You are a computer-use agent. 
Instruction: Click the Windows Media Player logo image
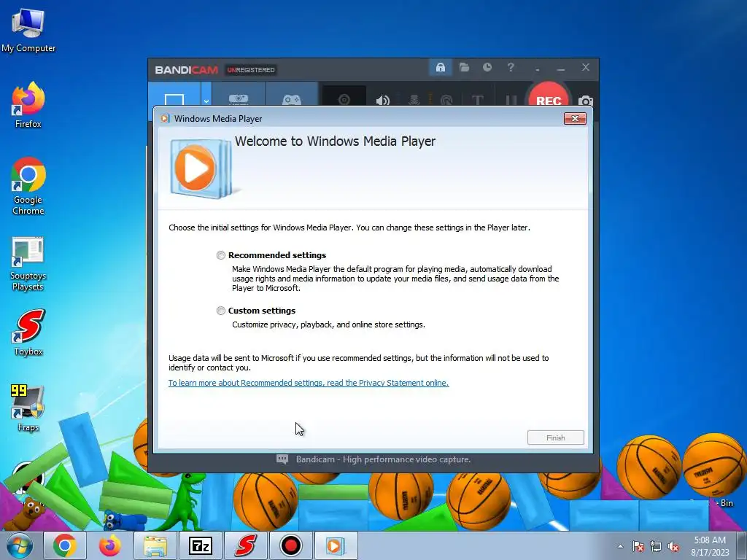(201, 168)
